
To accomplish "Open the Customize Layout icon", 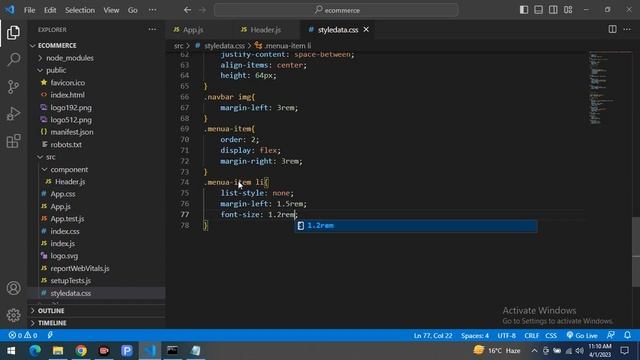I will point(568,10).
